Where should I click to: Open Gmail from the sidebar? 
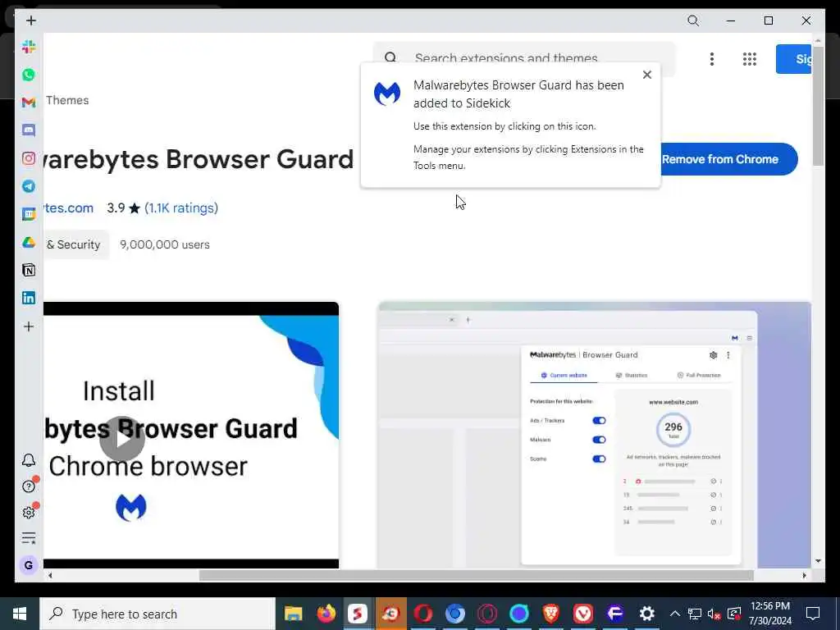(x=29, y=103)
